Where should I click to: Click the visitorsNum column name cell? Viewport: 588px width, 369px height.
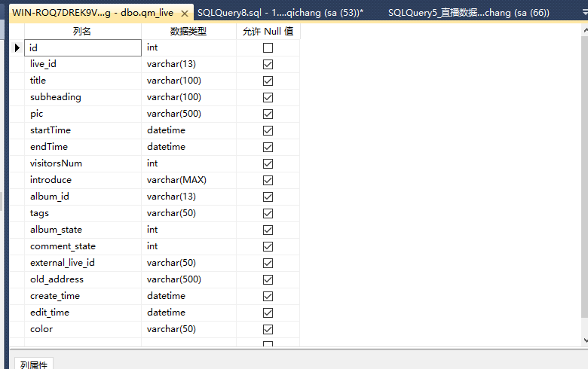point(83,163)
